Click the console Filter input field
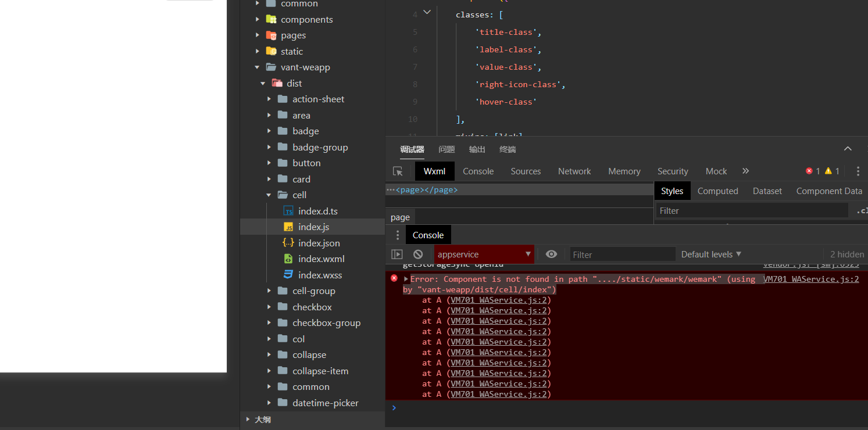This screenshot has height=430, width=868. pyautogui.click(x=622, y=255)
